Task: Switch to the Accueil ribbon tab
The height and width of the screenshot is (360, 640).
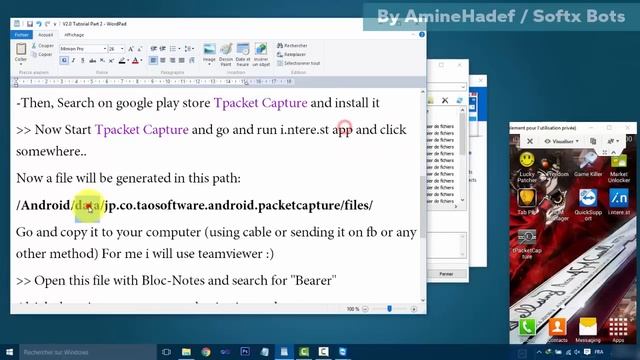Action: [x=45, y=35]
